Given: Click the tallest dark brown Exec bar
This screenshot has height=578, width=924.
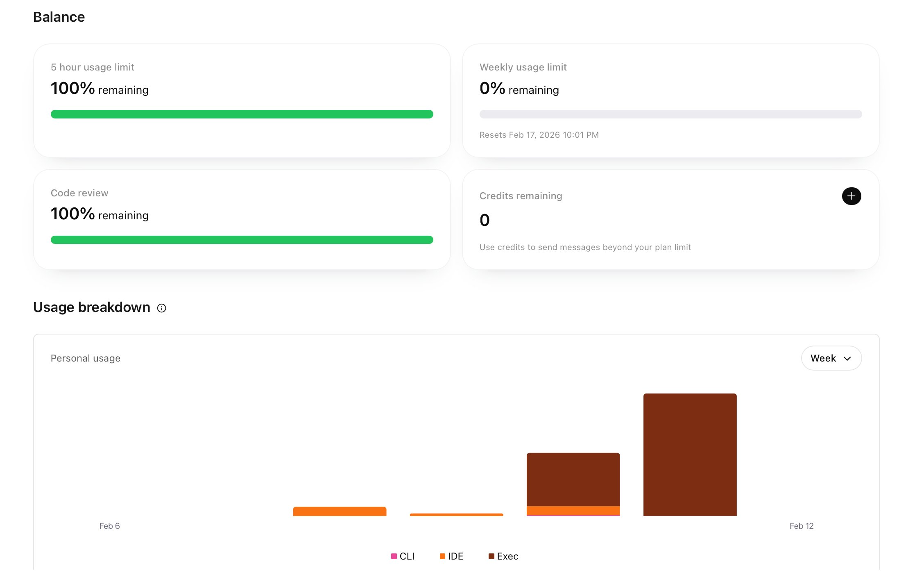Looking at the screenshot, I should point(690,455).
